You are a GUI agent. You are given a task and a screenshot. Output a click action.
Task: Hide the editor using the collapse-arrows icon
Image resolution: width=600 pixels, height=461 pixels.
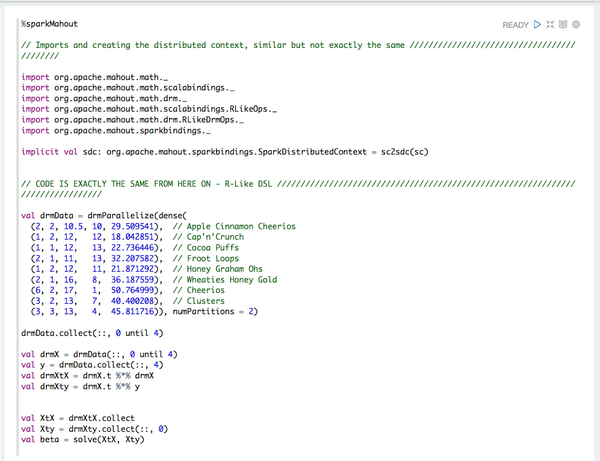(550, 24)
